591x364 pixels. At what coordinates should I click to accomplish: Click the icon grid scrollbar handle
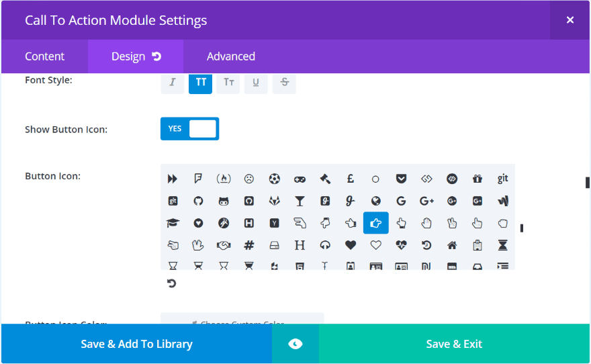[522, 228]
